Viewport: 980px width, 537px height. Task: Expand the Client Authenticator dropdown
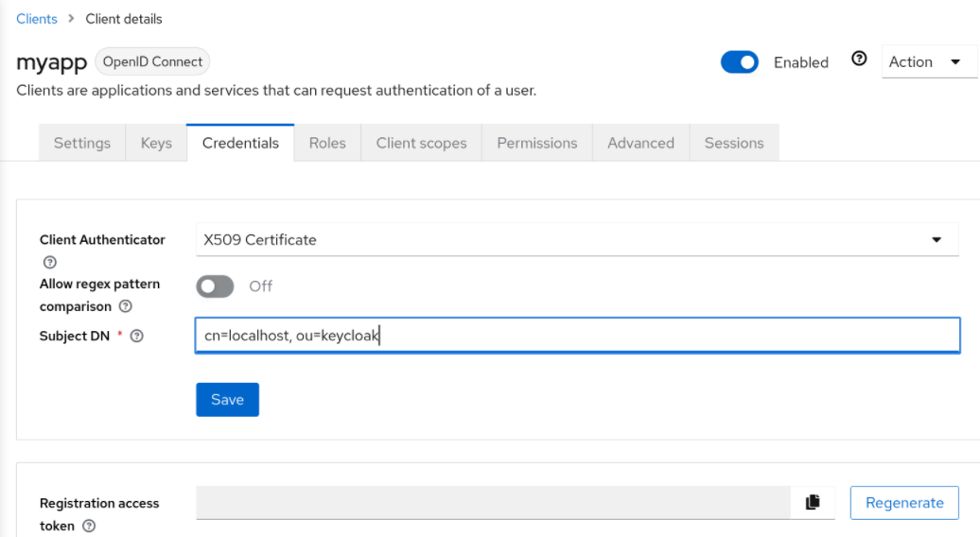[x=577, y=240]
